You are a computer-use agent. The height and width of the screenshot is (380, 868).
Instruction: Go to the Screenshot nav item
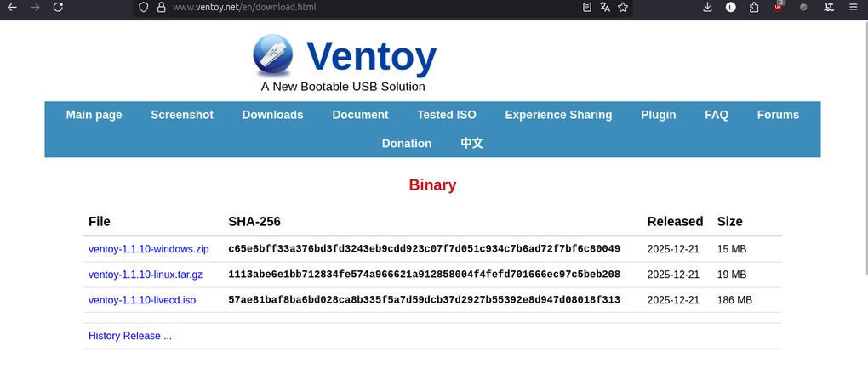(182, 115)
